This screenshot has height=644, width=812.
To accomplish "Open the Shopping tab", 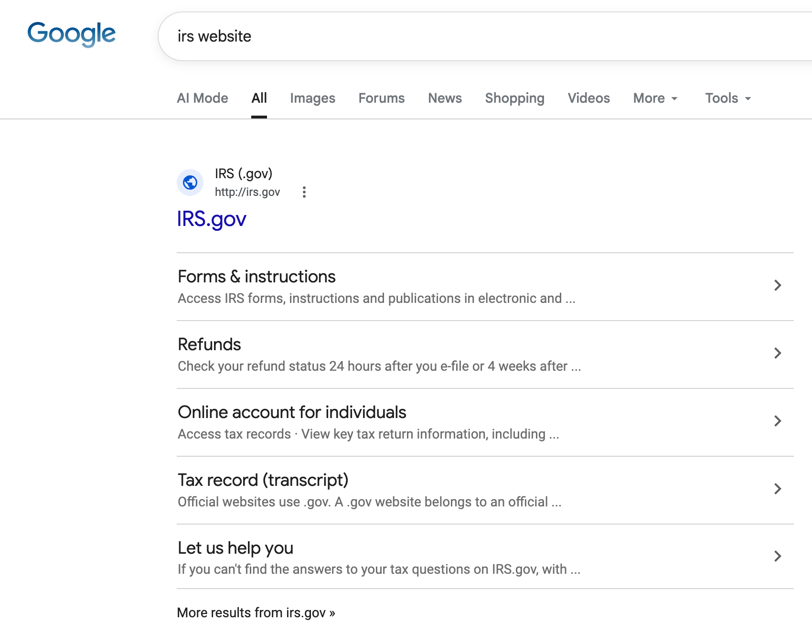I will point(514,98).
